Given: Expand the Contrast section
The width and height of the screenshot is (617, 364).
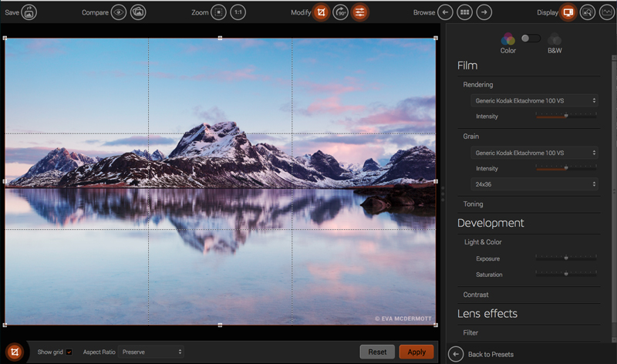Looking at the screenshot, I should 476,295.
